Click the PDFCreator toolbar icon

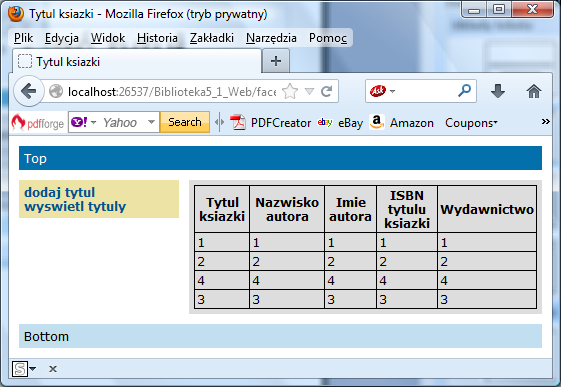[238, 122]
